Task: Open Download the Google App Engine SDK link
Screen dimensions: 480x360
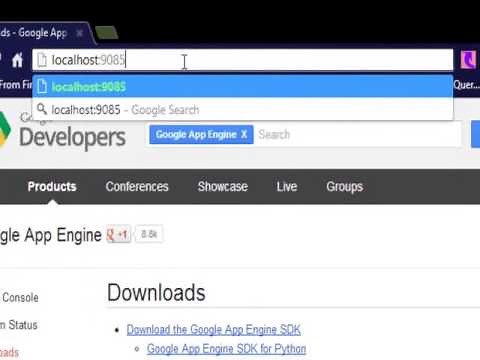Action: click(x=214, y=330)
